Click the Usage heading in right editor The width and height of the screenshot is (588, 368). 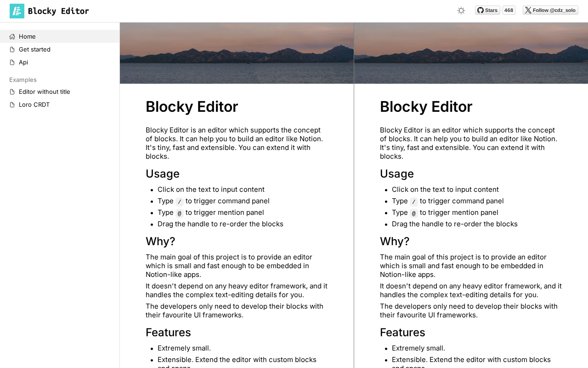coord(397,173)
